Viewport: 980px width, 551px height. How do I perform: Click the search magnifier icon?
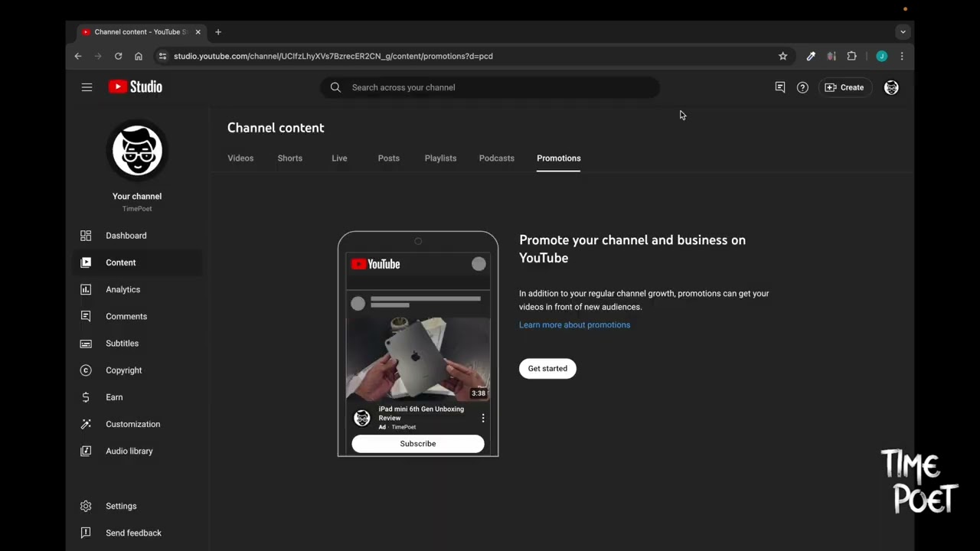tap(335, 87)
